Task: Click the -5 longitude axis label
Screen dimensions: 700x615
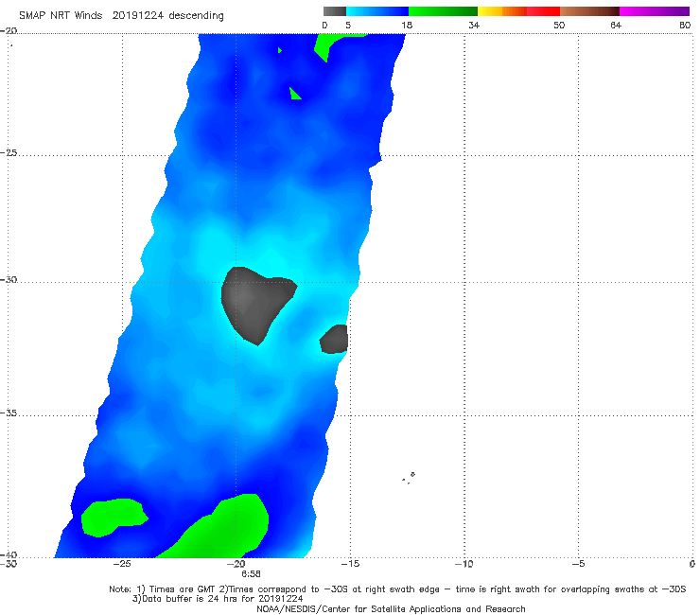Action: point(578,564)
